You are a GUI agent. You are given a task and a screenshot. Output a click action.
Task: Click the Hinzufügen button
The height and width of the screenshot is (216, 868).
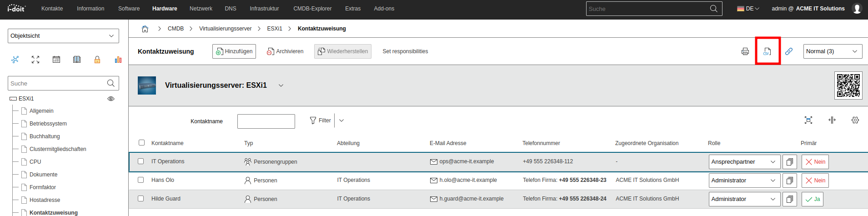[234, 51]
